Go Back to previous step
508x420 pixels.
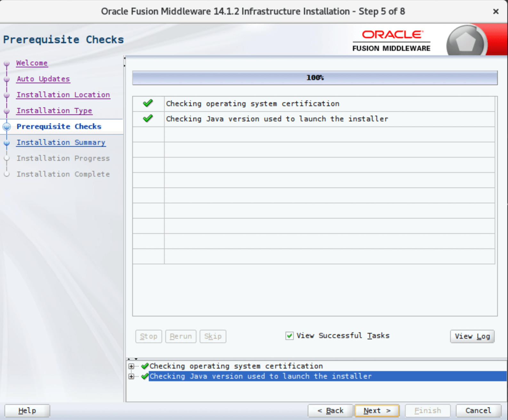coord(330,410)
